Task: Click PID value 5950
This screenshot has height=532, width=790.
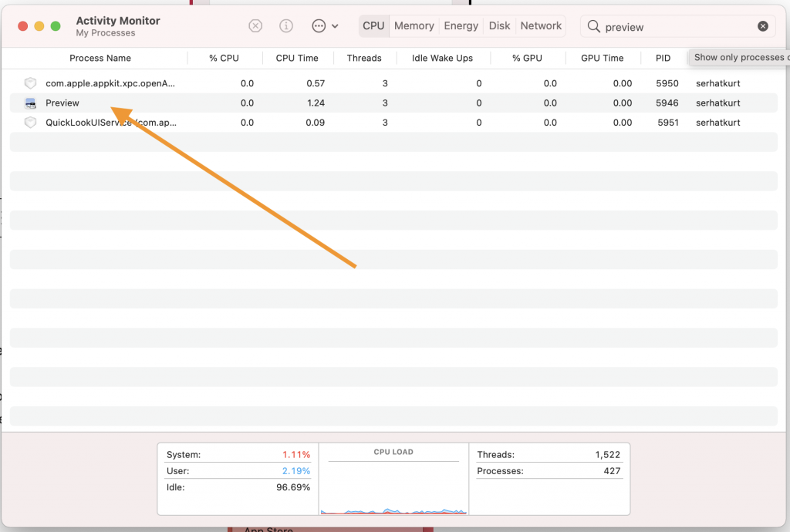Action: (x=667, y=83)
